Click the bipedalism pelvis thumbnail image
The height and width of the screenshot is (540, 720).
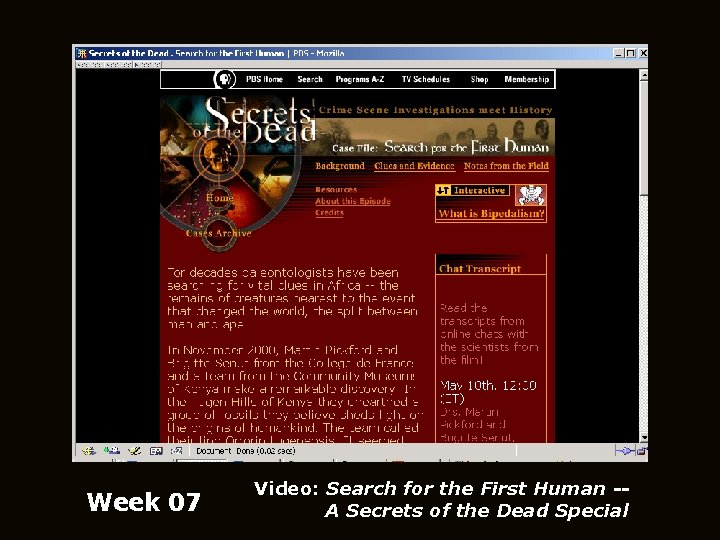tap(530, 195)
